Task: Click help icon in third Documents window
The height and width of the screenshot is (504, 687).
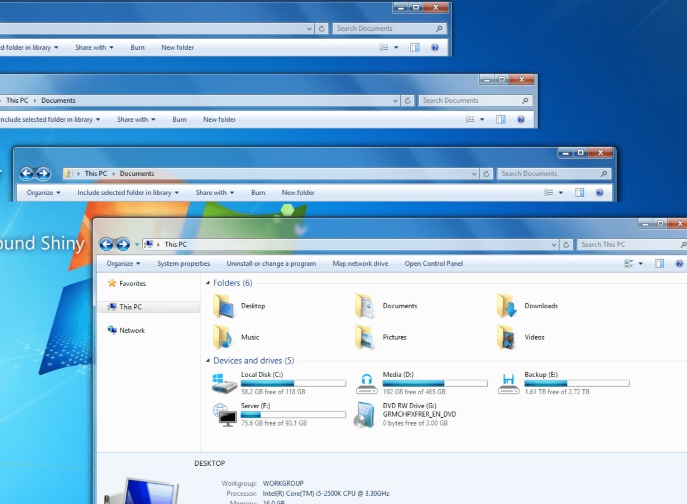Action: coord(599,192)
